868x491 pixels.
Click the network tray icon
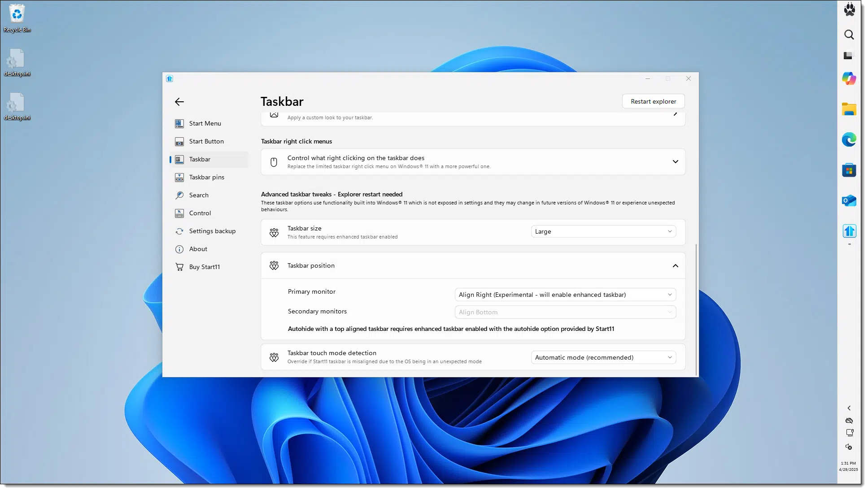tap(849, 433)
